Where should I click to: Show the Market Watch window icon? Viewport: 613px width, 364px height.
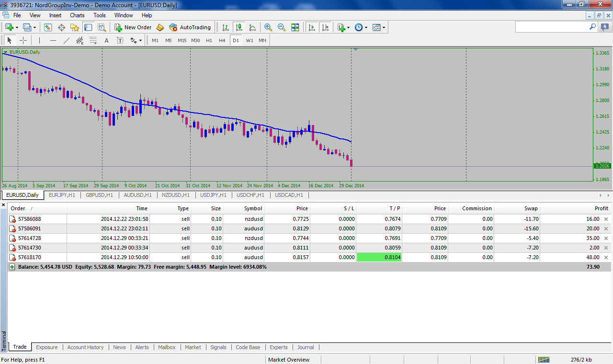(x=48, y=27)
